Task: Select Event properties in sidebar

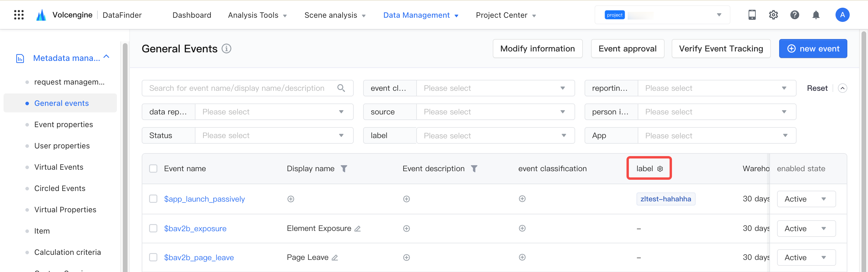Action: (63, 124)
